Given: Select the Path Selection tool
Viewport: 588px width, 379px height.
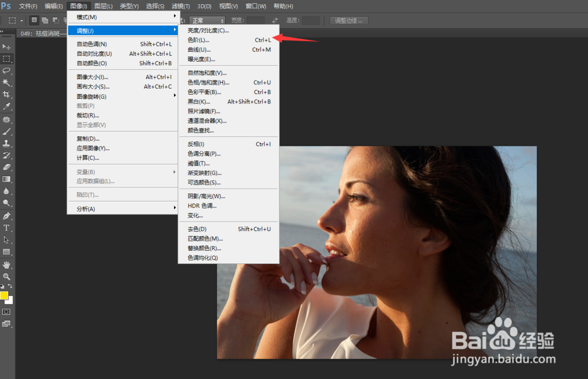Looking at the screenshot, I should 6,240.
